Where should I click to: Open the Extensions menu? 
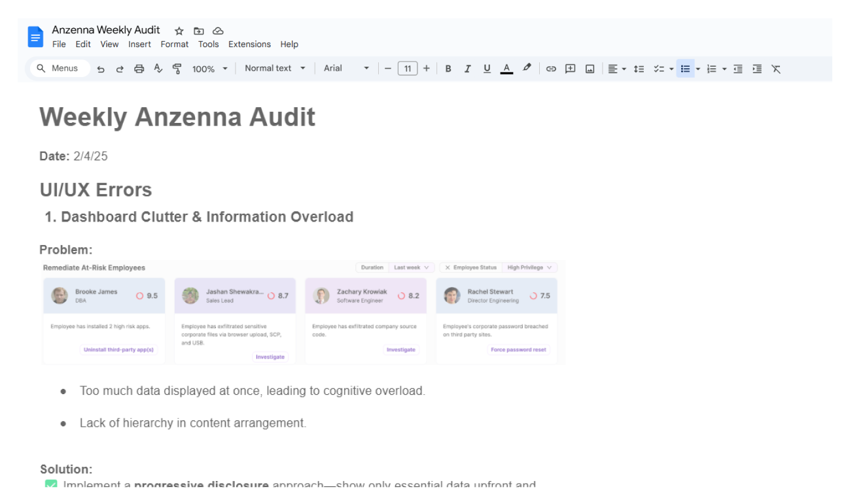tap(249, 44)
